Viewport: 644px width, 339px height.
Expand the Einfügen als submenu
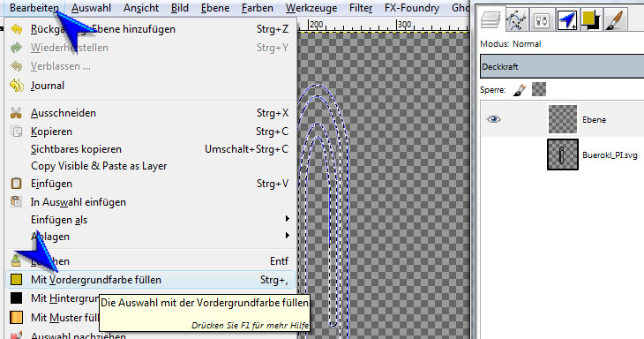point(288,219)
